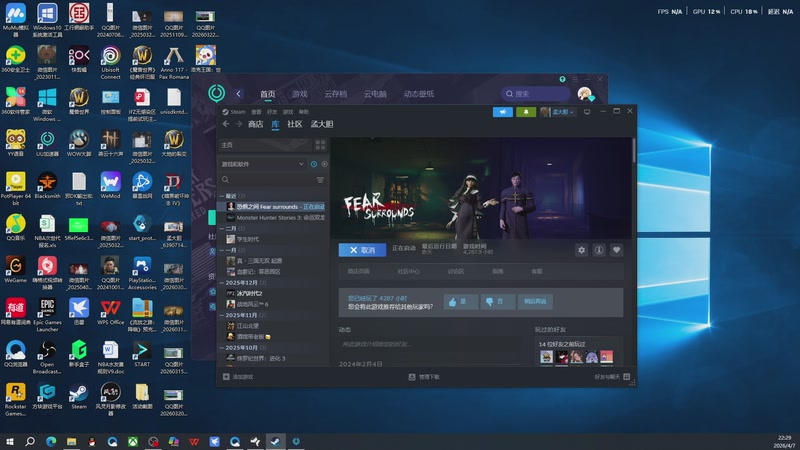
Task: Click 添加游戏 at bottom of Steam
Action: (238, 377)
